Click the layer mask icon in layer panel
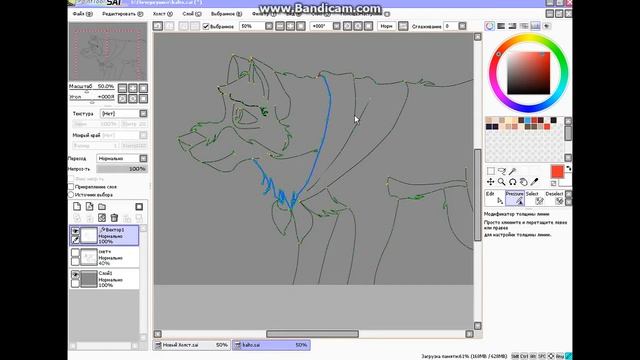This screenshot has width=640, height=360. [x=139, y=207]
